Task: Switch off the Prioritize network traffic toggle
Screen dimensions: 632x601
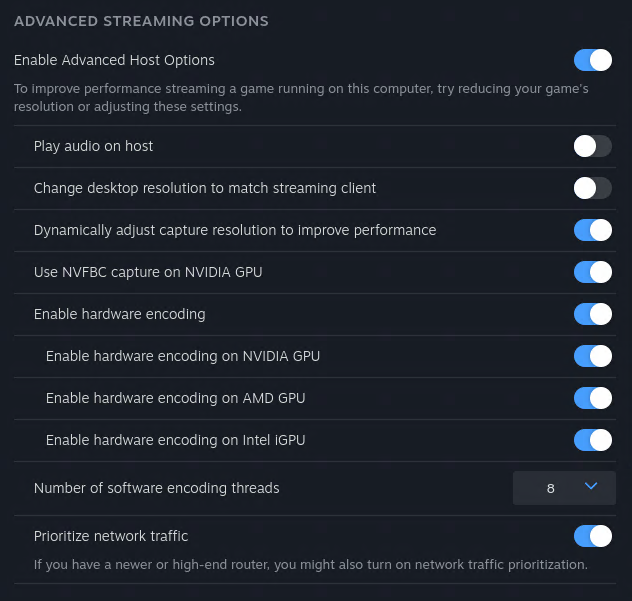Action: click(592, 536)
